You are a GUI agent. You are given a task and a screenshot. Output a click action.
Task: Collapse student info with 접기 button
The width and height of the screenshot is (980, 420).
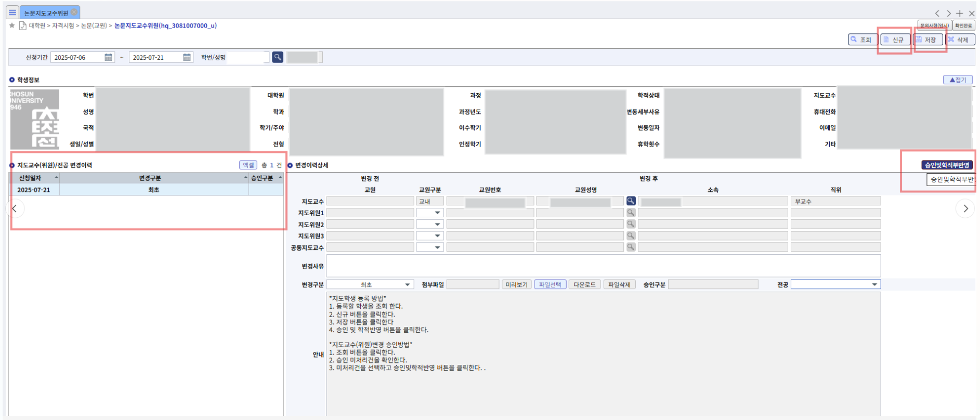(x=958, y=80)
